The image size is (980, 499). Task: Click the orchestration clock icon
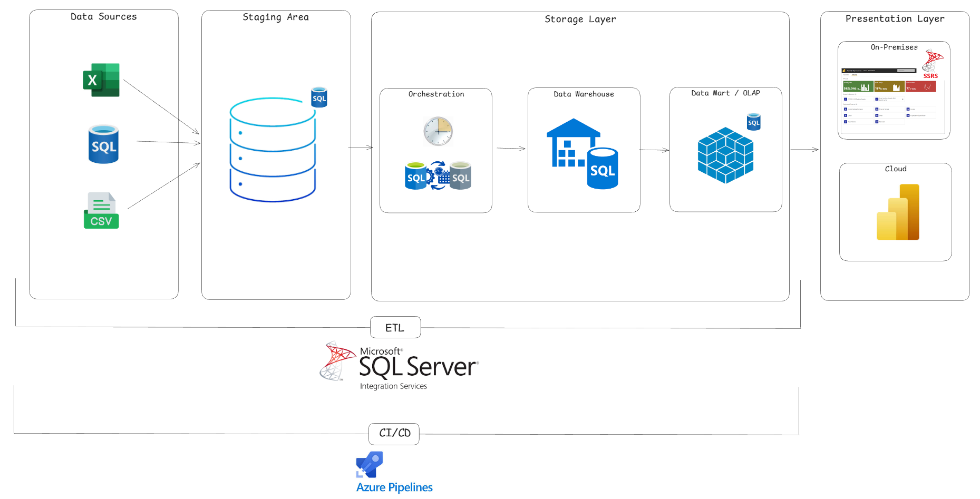[438, 131]
